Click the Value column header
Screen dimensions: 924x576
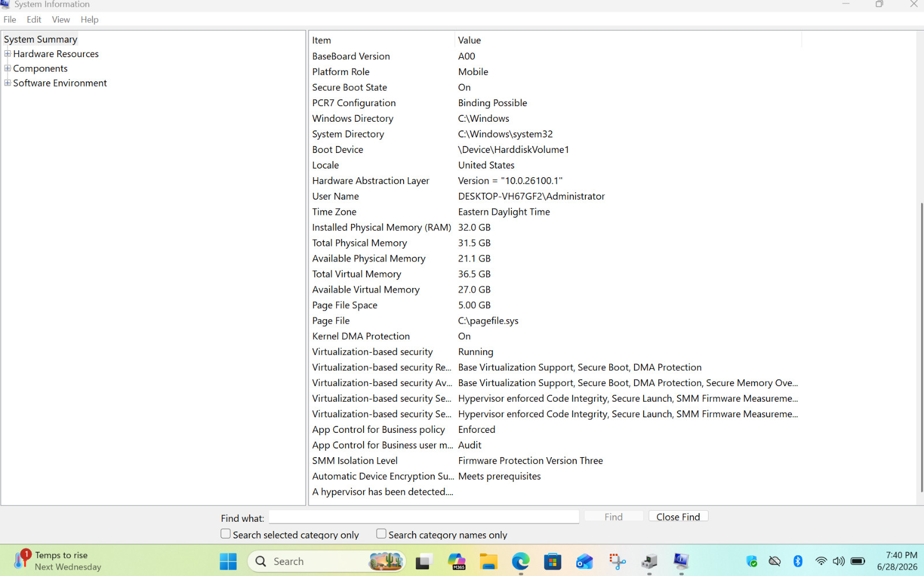tap(628, 40)
